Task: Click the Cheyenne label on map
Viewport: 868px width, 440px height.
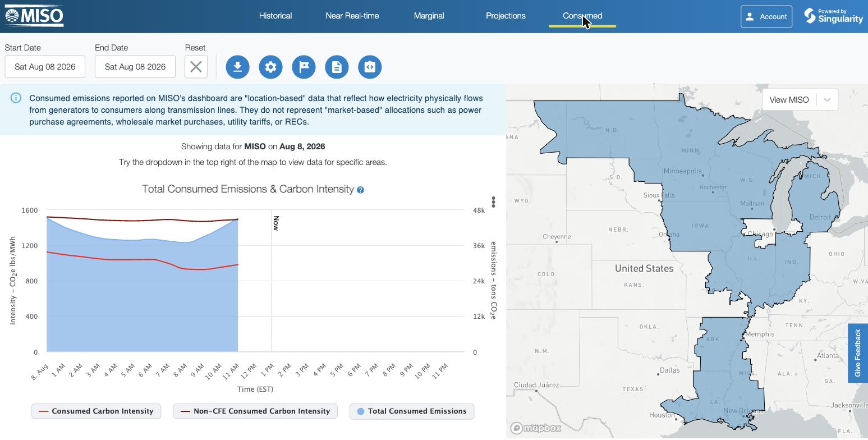Action: pos(557,237)
